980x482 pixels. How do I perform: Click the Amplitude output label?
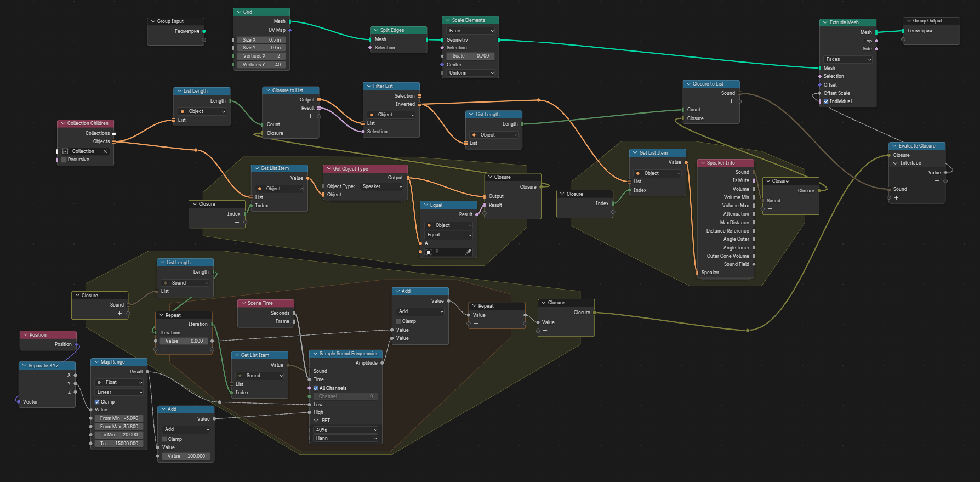click(367, 363)
